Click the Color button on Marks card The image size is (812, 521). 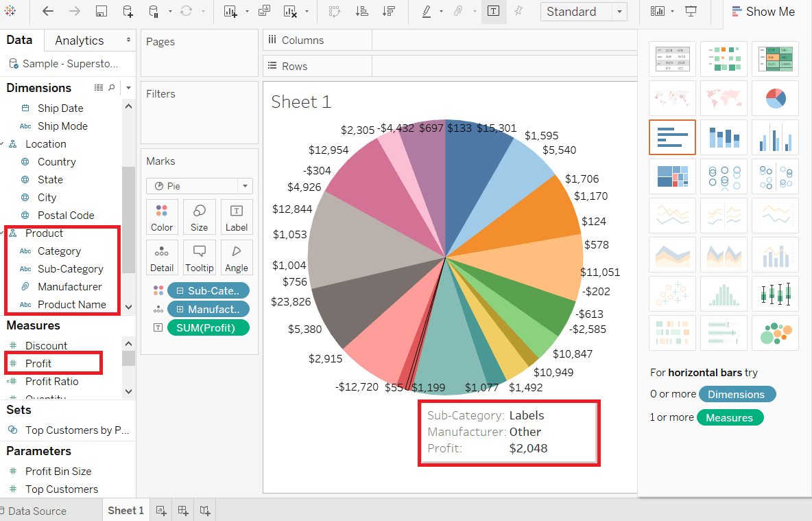(162, 217)
